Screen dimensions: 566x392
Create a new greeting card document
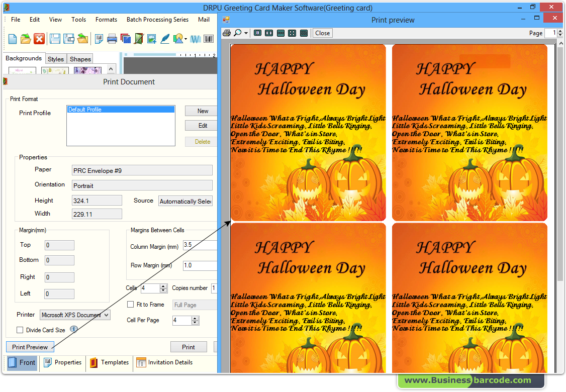click(12, 39)
